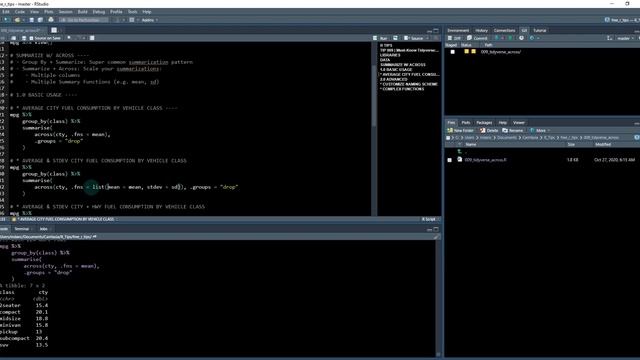640x360 pixels.
Task: Open the More dropdown in Files pane
Action: click(x=540, y=130)
